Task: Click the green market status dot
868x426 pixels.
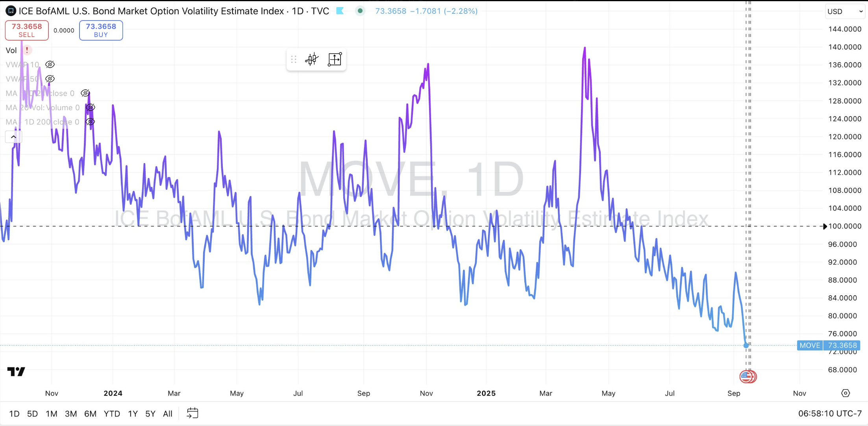Action: [x=360, y=11]
